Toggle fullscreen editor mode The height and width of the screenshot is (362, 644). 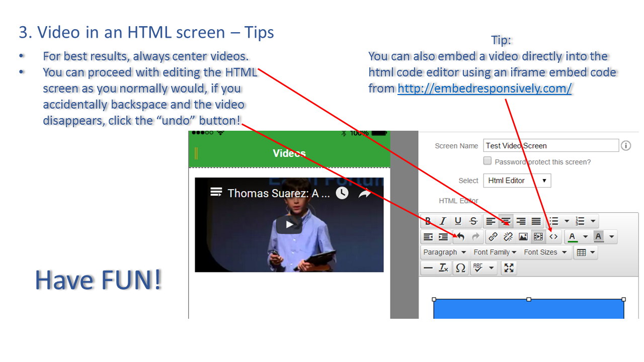tap(509, 268)
